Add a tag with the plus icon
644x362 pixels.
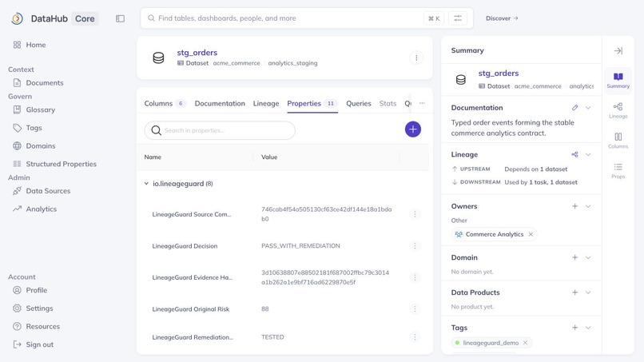point(574,328)
